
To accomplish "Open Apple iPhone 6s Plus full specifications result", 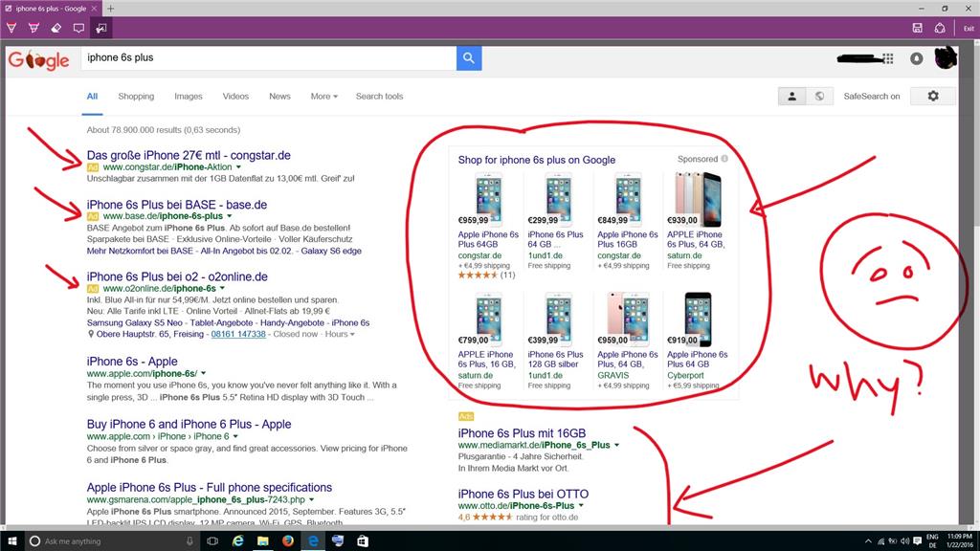I will point(210,487).
